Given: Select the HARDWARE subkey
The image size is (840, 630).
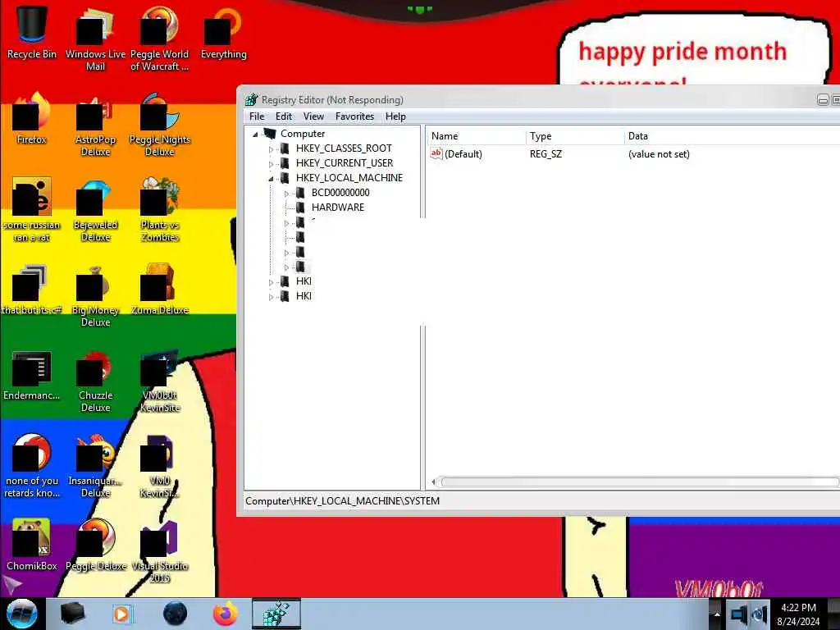Looking at the screenshot, I should pyautogui.click(x=337, y=208).
